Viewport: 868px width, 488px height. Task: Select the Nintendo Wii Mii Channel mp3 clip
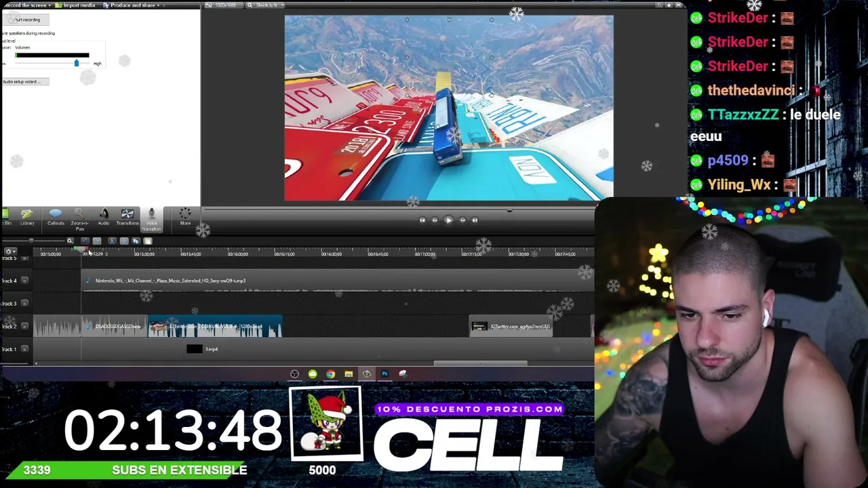[338, 281]
